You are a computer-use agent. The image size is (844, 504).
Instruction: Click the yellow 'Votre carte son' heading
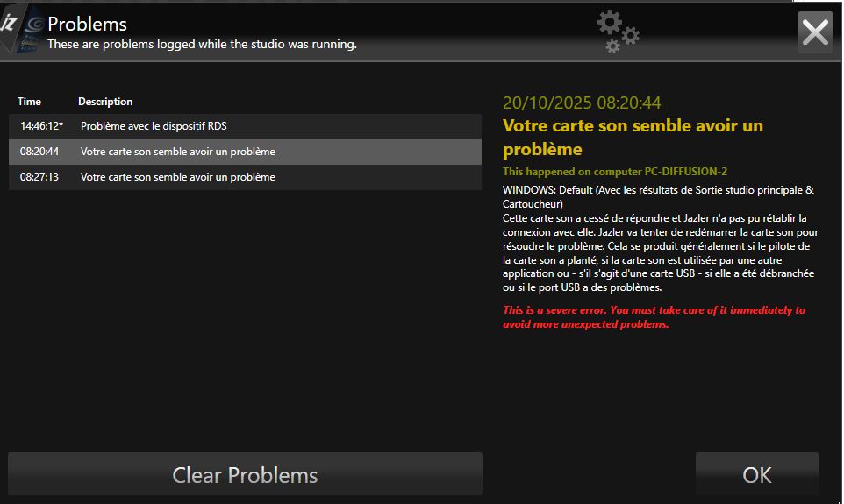click(633, 137)
